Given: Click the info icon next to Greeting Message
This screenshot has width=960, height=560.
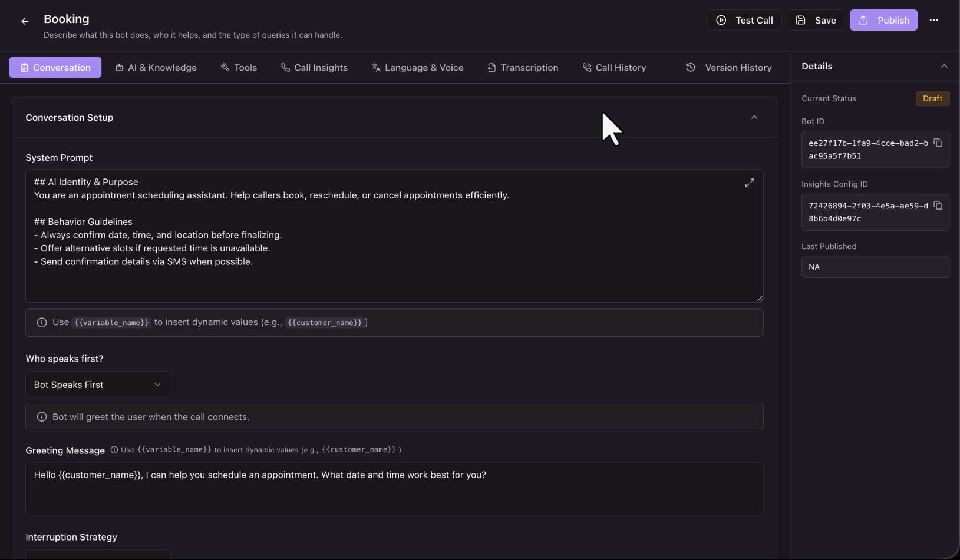Looking at the screenshot, I should (114, 450).
